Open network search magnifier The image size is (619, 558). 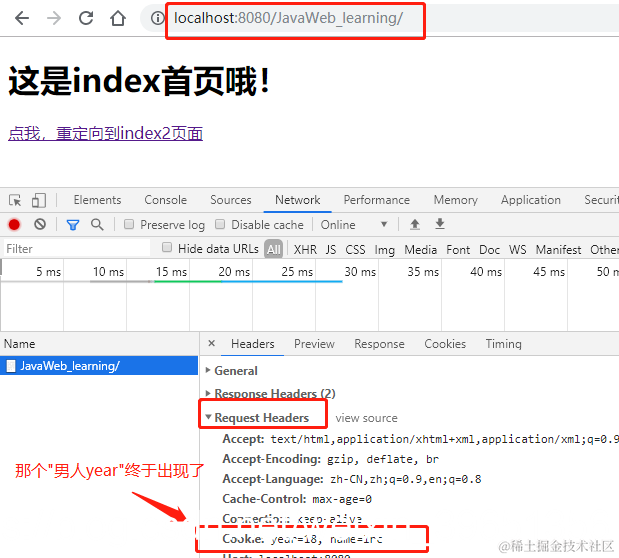[x=97, y=224]
